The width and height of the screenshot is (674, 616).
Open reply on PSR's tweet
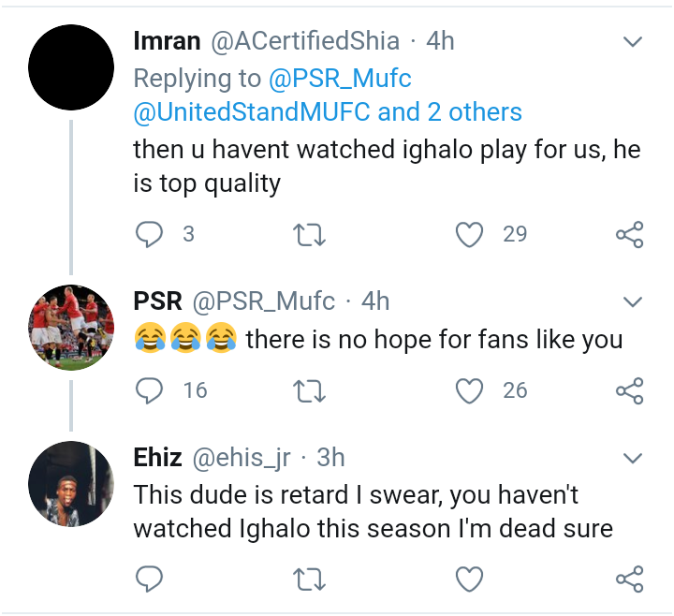pyautogui.click(x=150, y=389)
